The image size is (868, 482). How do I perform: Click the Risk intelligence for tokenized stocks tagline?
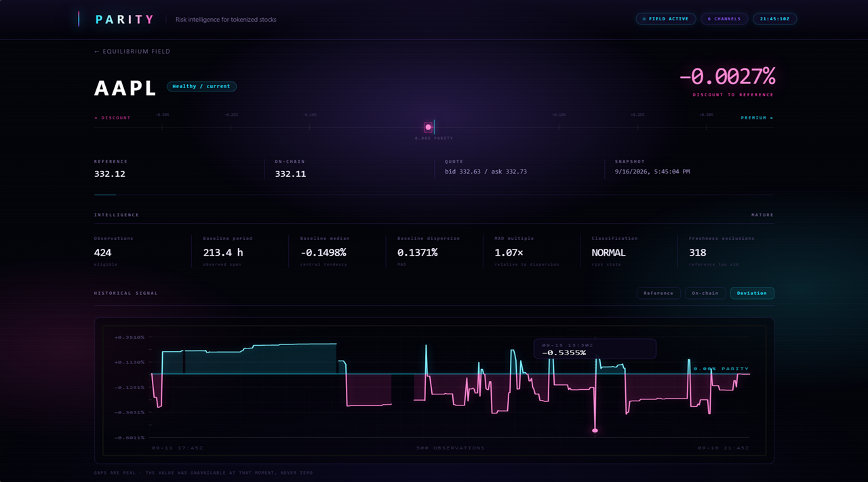pos(226,20)
